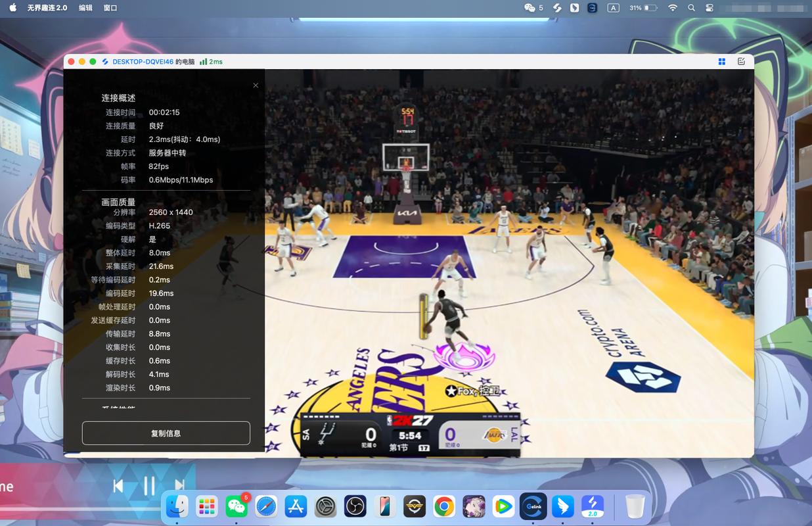The width and height of the screenshot is (812, 526).
Task: Click the music widget progress bar
Action: [x=81, y=509]
